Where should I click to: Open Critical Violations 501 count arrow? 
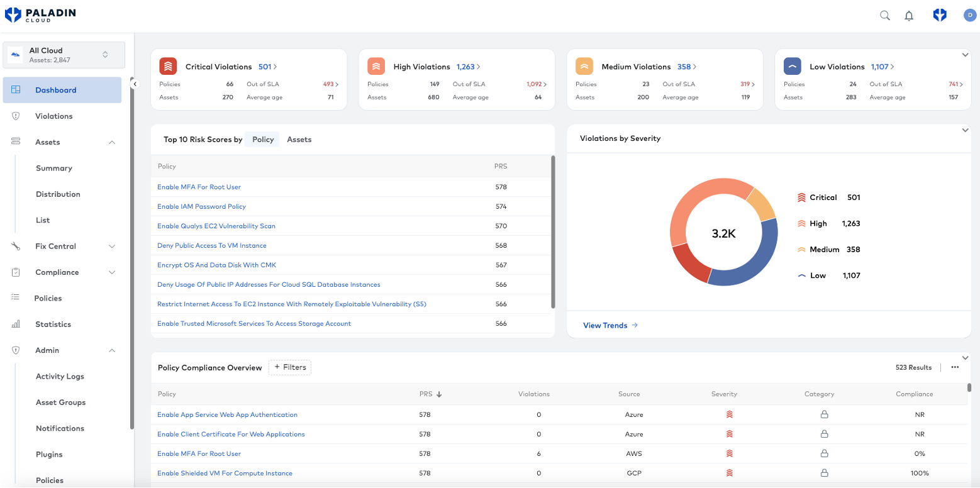click(275, 67)
